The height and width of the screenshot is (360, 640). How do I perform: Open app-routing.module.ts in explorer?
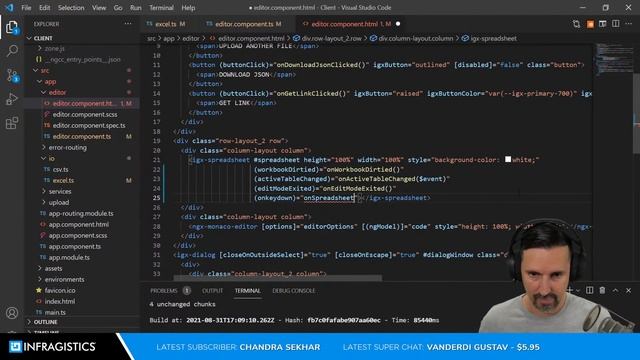(x=81, y=213)
